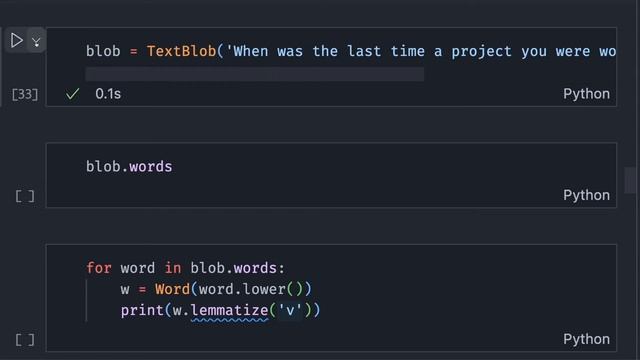The width and height of the screenshot is (640, 360).
Task: Change language Python of blob.words cell
Action: (586, 195)
